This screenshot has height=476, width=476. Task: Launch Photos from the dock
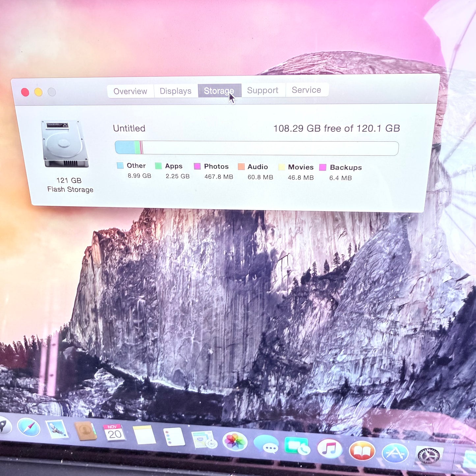pos(235,441)
